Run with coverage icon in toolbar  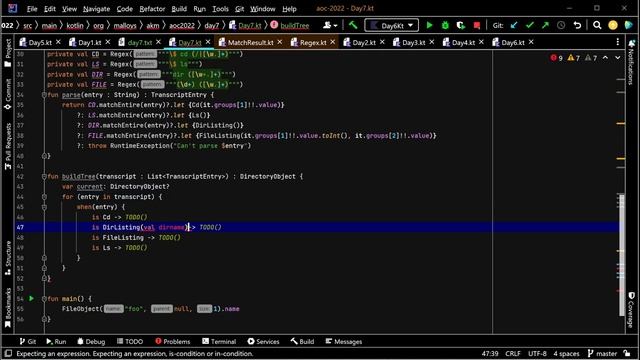pyautogui.click(x=461, y=25)
